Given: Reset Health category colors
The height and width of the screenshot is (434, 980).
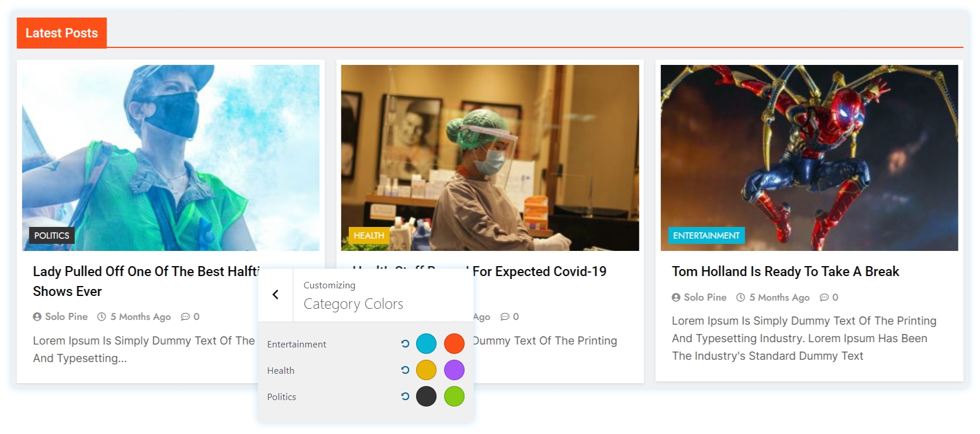Looking at the screenshot, I should point(405,370).
